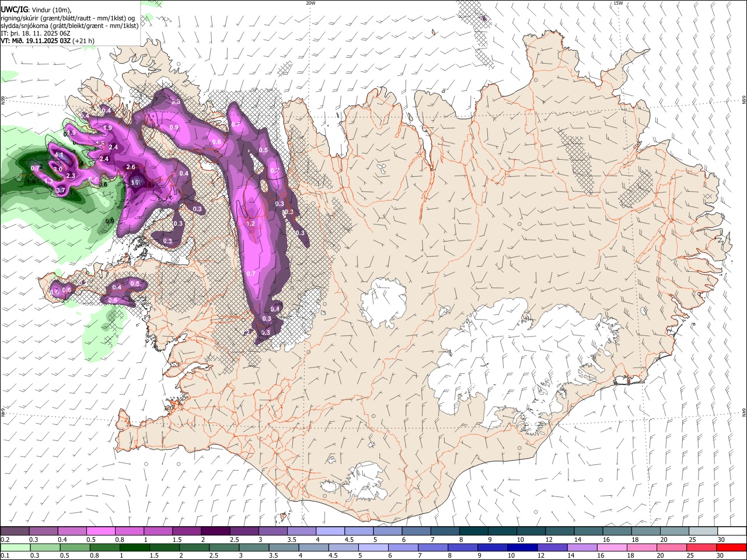The height and width of the screenshot is (560, 747).
Task: Select the light blue 5 swatch, lower legend row
Action: coord(373,547)
